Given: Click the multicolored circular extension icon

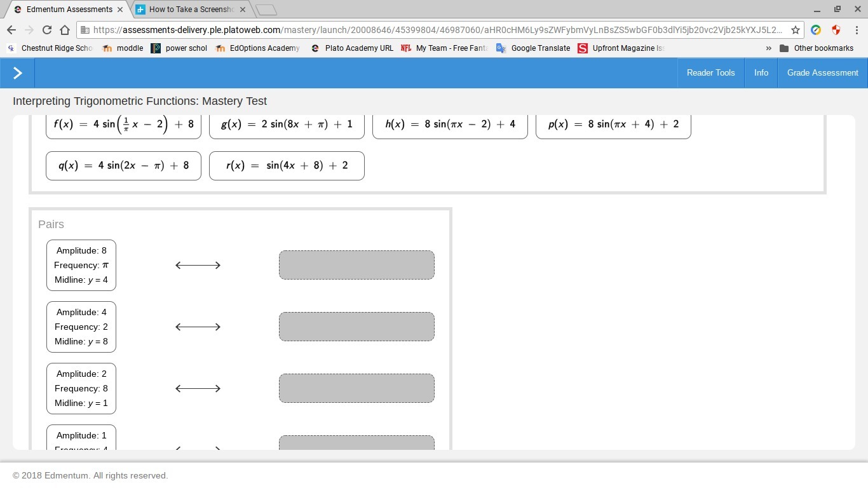Looking at the screenshot, I should (x=817, y=30).
